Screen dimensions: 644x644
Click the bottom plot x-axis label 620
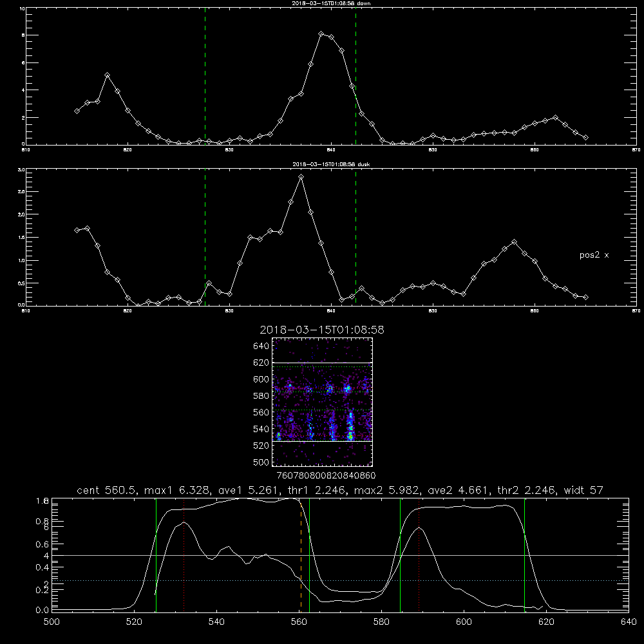coord(546,622)
